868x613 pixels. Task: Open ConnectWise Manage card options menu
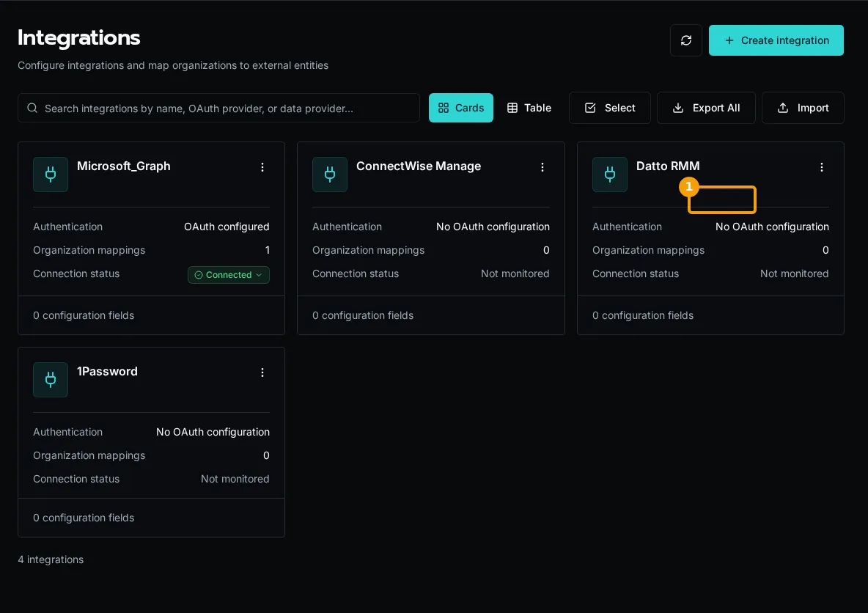[x=542, y=167]
